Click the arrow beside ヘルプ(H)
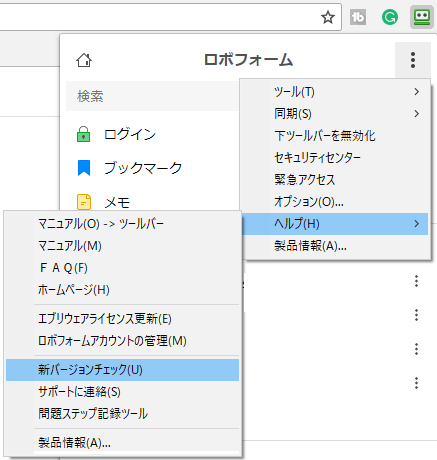 417,224
